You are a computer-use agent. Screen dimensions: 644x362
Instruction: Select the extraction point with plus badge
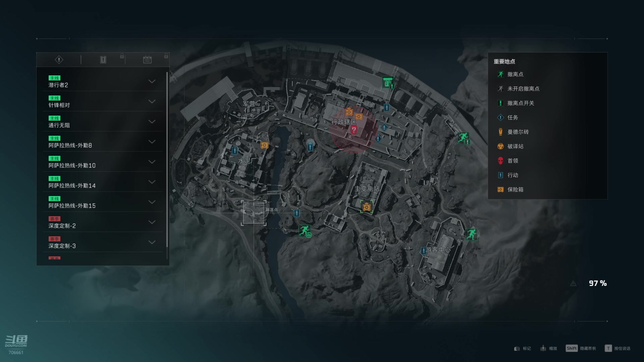[305, 231]
